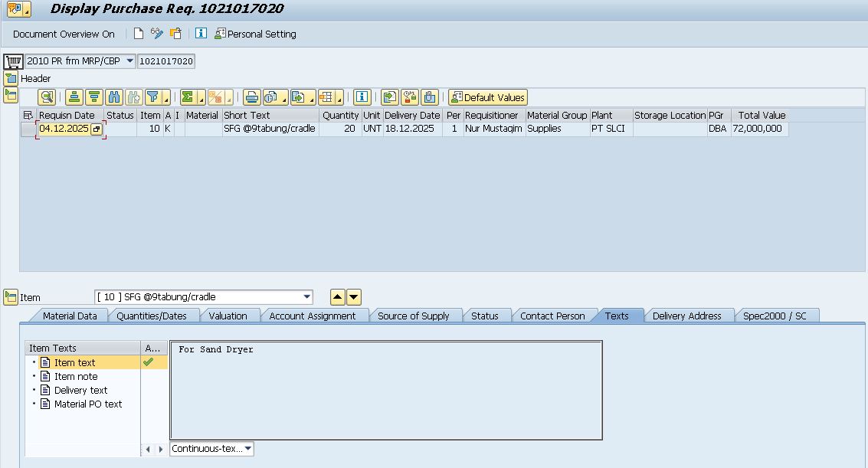Toggle Display/Change mode glasses-pencil icon

point(157,34)
